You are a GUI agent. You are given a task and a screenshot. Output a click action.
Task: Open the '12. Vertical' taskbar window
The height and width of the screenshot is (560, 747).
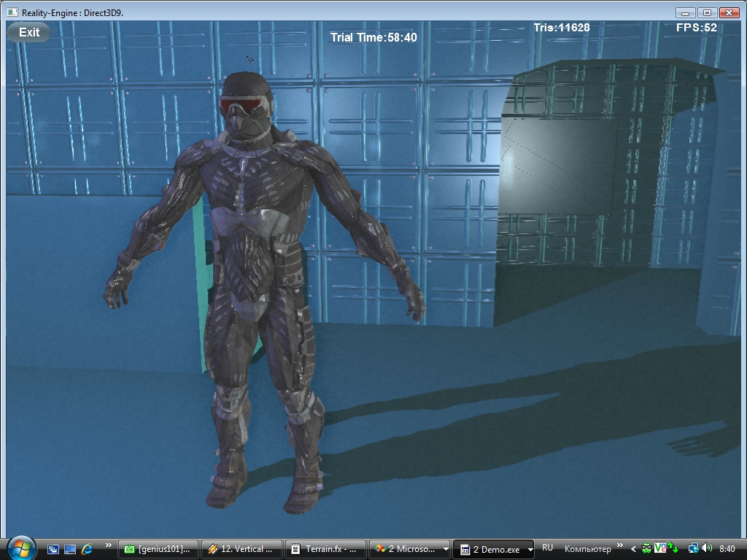point(242,549)
